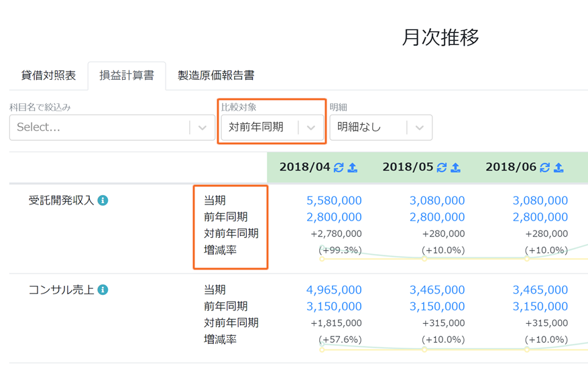Open info icon beside コンサル売上
Screen dimensions: 588x366
pyautogui.click(x=103, y=290)
